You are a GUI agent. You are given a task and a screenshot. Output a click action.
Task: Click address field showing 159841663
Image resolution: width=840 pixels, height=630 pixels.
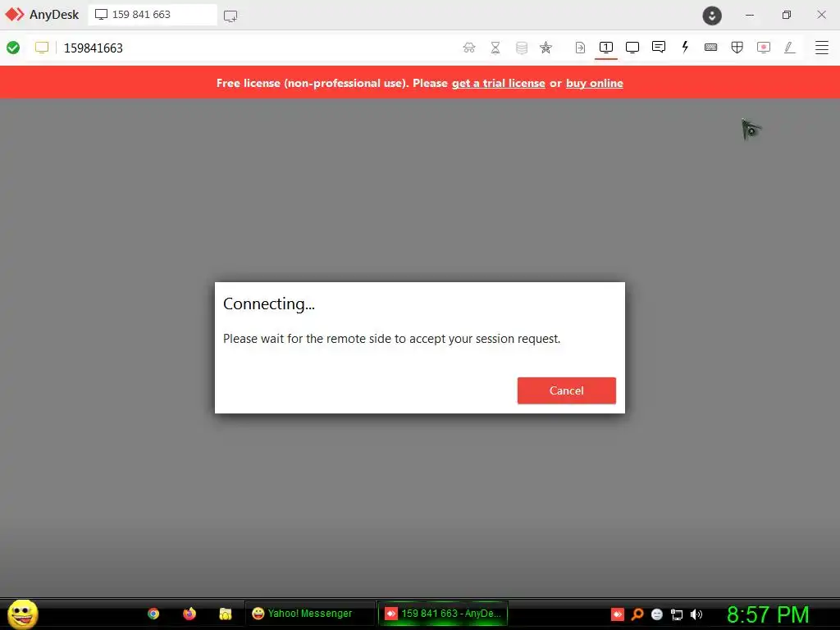tap(94, 48)
